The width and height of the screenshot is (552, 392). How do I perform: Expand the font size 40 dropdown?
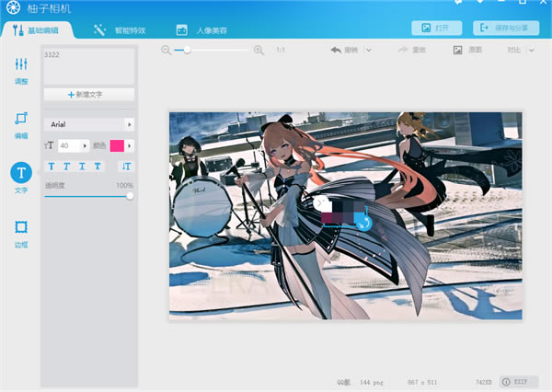pos(85,145)
